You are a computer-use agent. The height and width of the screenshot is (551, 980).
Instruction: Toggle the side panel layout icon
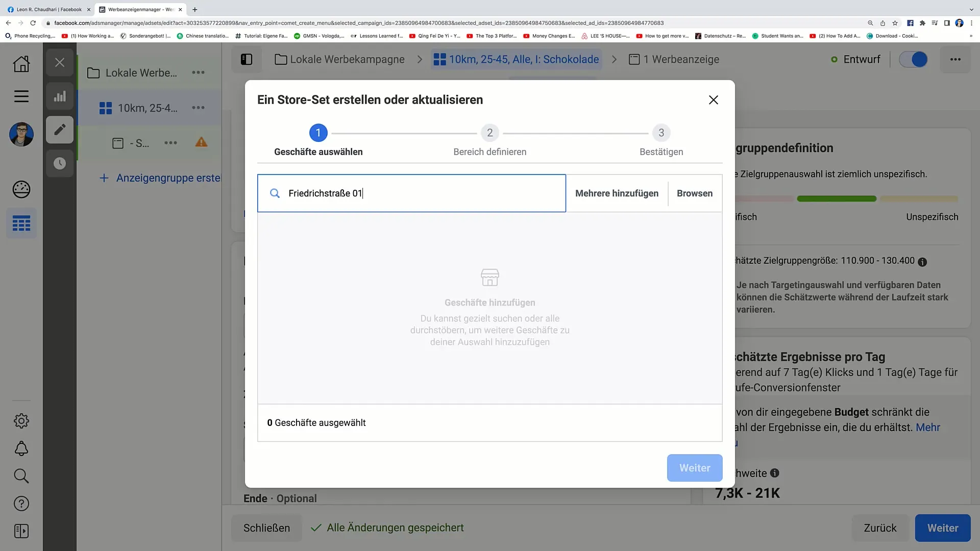247,60
